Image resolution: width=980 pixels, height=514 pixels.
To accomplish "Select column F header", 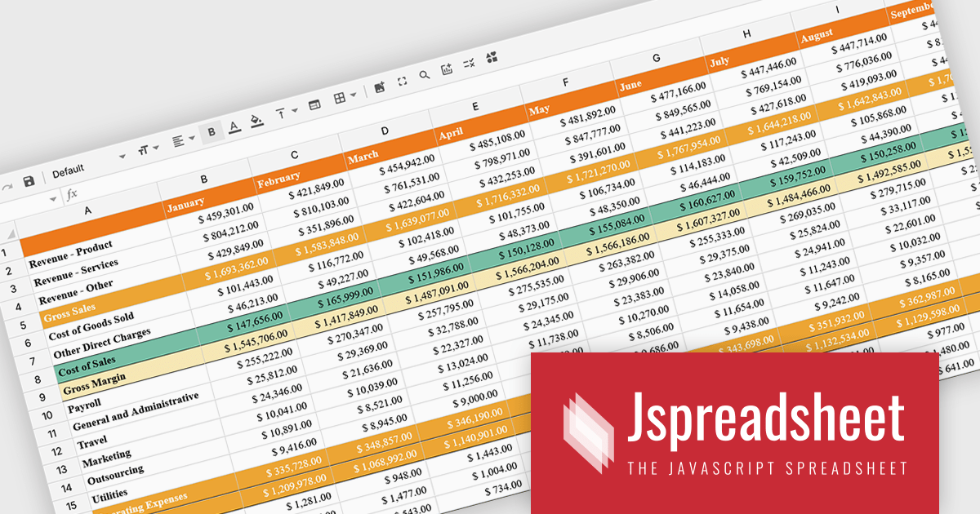I will pyautogui.click(x=565, y=82).
